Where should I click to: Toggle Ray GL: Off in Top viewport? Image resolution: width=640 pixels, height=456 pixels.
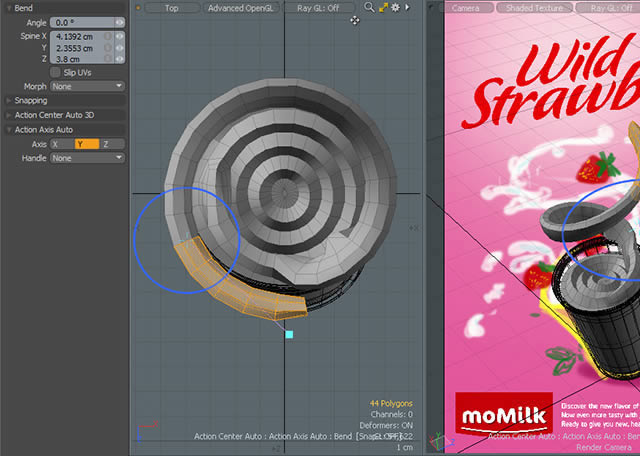318,8
